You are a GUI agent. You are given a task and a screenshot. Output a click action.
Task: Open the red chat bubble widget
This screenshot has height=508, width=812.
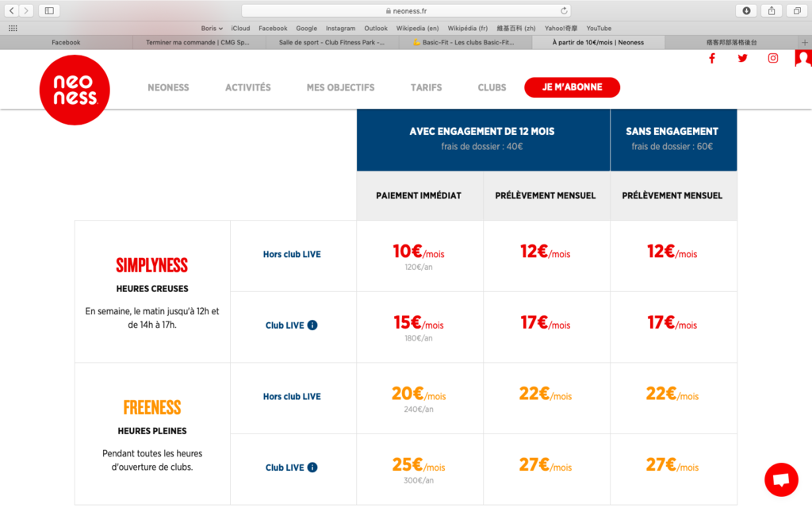pos(781,479)
